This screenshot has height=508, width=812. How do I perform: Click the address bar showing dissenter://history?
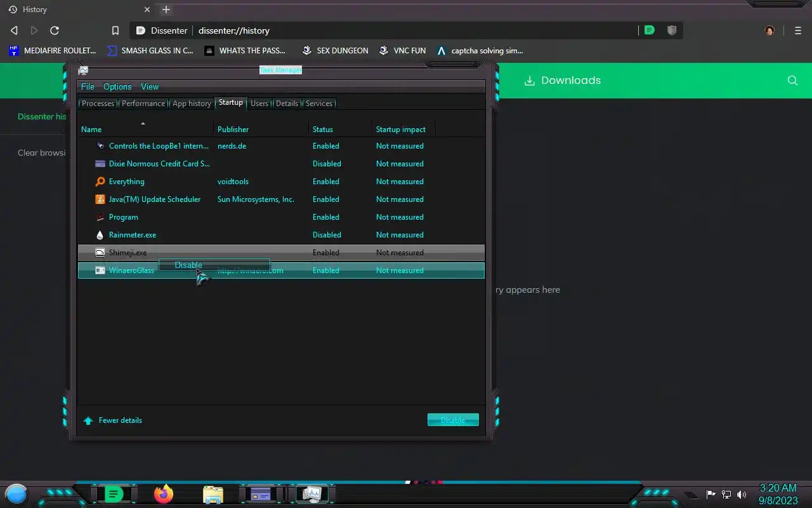234,30
